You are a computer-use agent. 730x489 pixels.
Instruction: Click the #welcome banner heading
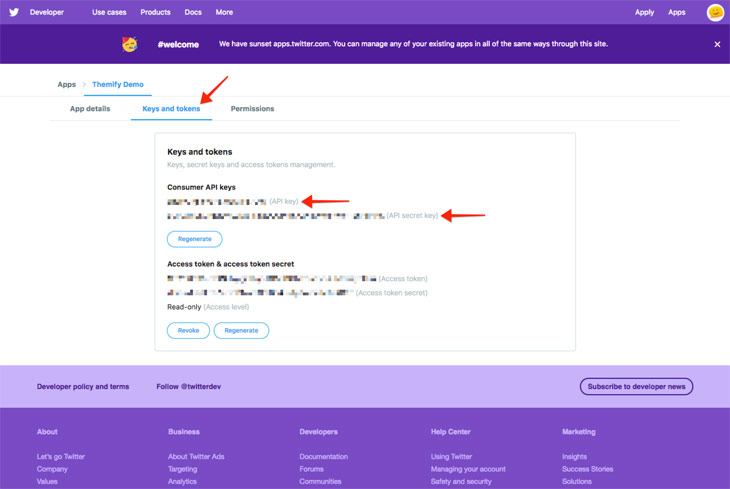coord(178,45)
